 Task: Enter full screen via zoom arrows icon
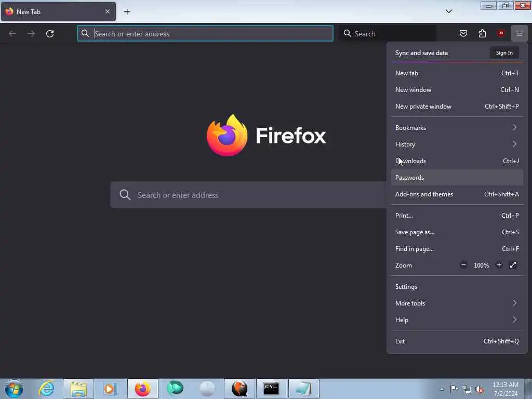[x=513, y=265]
